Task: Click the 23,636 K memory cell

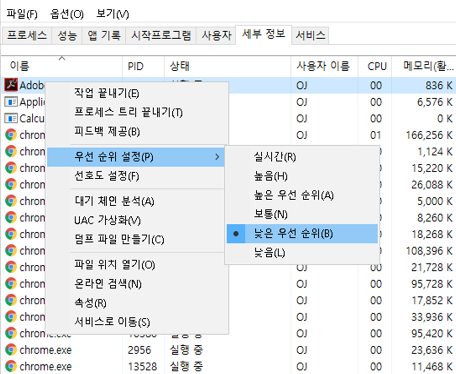Action: pos(432,350)
